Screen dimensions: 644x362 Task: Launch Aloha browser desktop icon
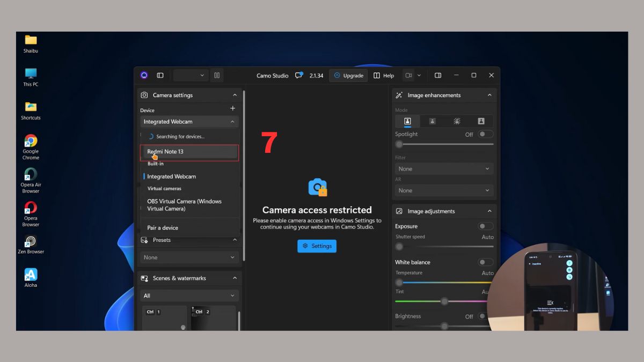pos(31,278)
